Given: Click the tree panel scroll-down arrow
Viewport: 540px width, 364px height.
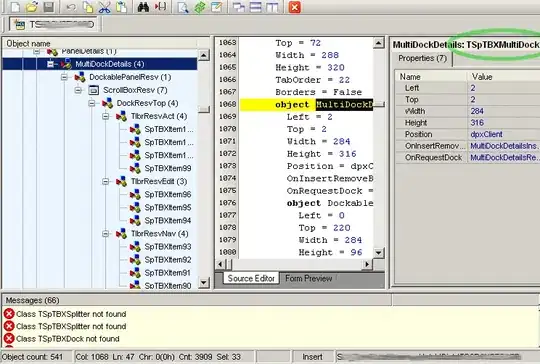Looking at the screenshot, I should (204, 283).
